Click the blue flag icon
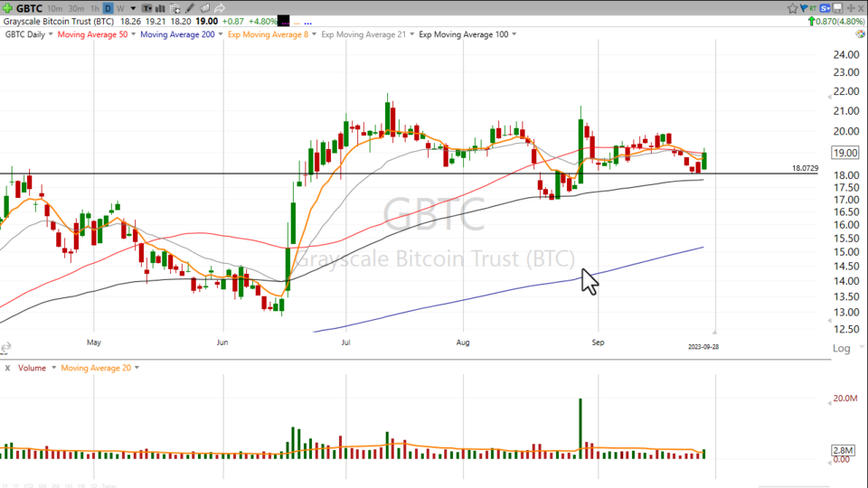The image size is (868, 488). click(804, 8)
